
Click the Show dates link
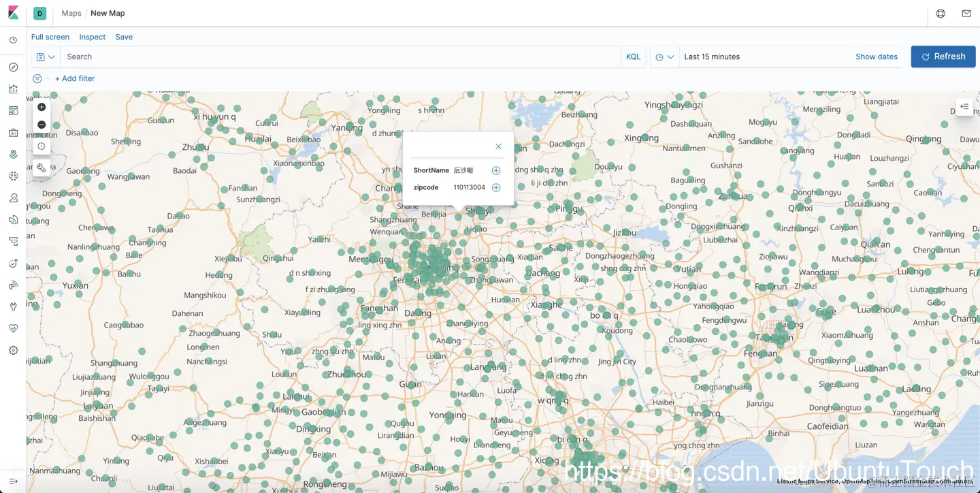point(877,57)
